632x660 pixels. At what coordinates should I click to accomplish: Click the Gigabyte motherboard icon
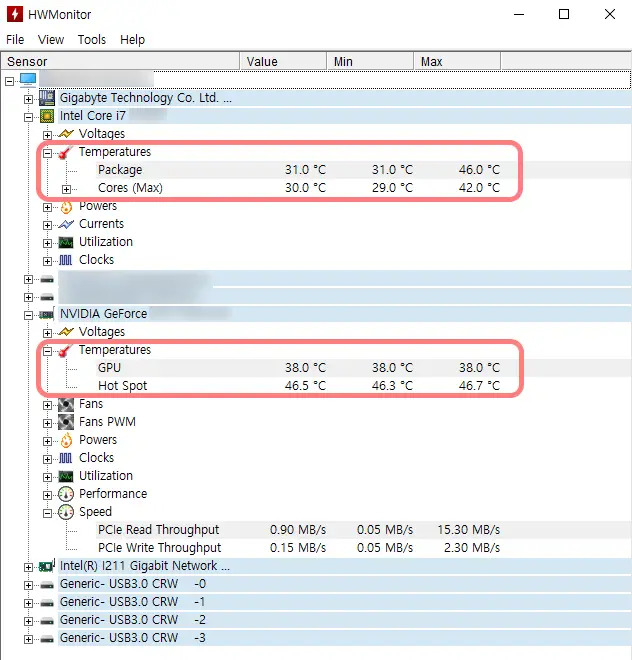coord(47,98)
